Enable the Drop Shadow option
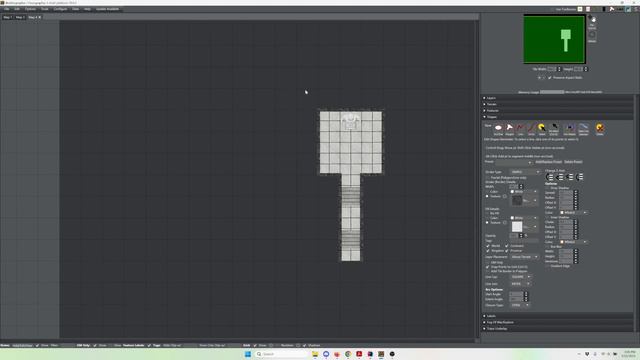 coord(548,188)
